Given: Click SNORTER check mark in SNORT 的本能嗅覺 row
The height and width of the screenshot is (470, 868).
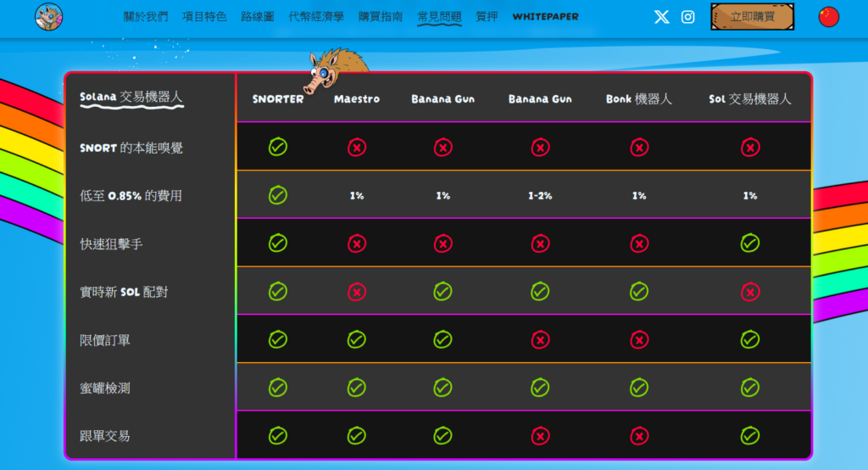Looking at the screenshot, I should click(278, 147).
